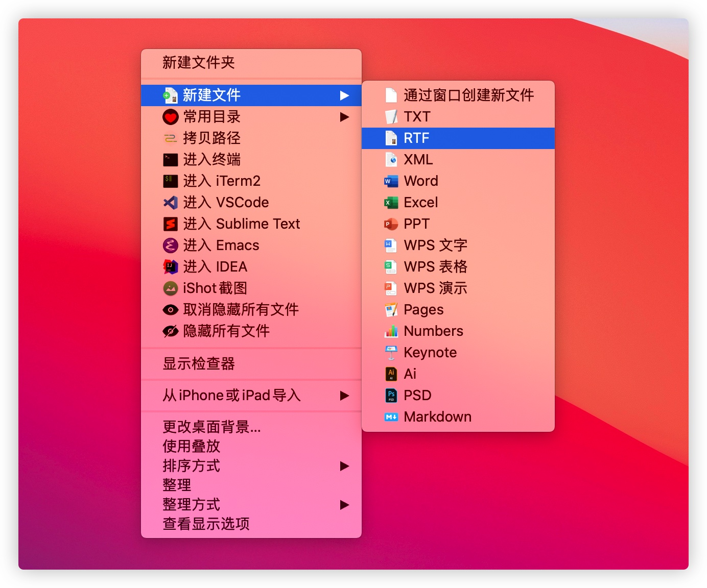The width and height of the screenshot is (707, 588).
Task: Click the Numbers chart icon
Action: (391, 331)
